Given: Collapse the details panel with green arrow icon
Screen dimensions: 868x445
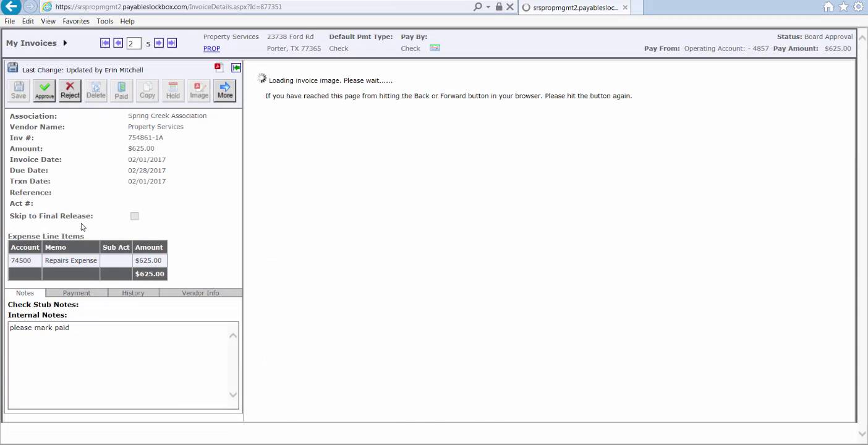Looking at the screenshot, I should (236, 67).
